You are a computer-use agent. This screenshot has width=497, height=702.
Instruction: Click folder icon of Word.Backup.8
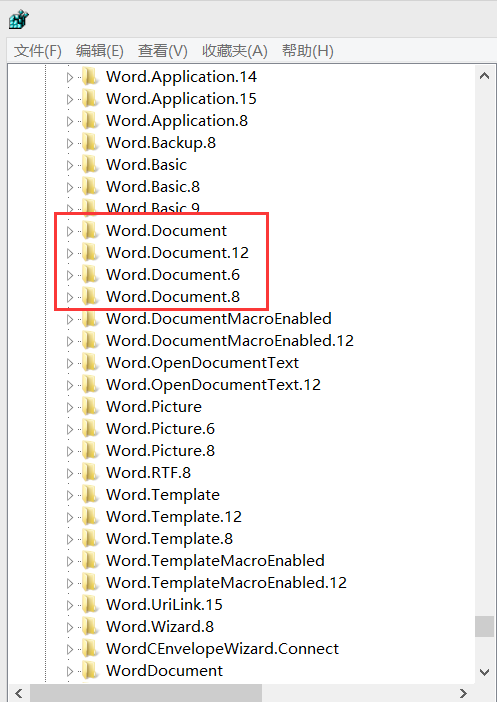coord(90,142)
